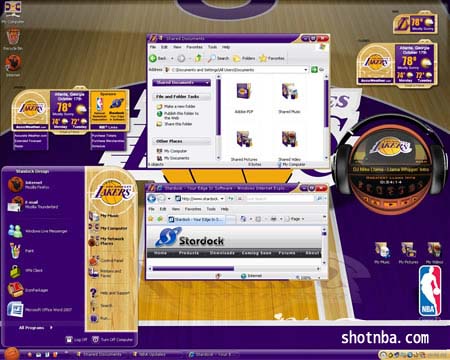This screenshot has width=450, height=360.
Task: Click the Back arrow in Shared Documents
Action: [x=158, y=58]
